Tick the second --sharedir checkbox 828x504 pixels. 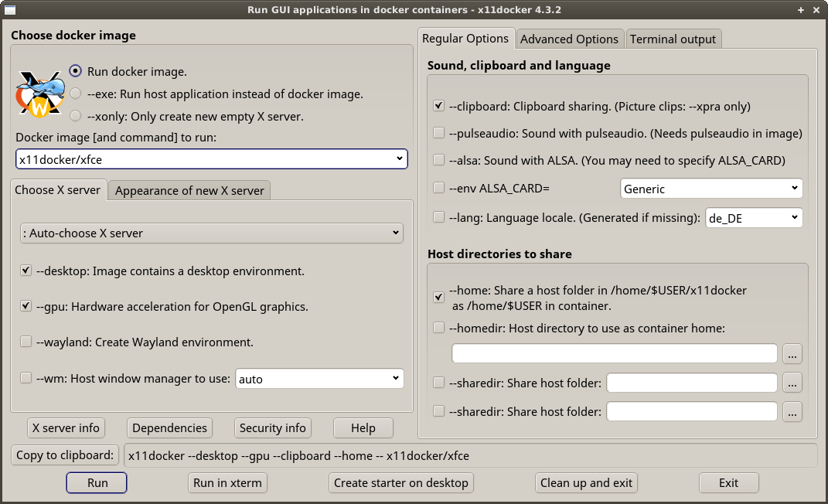pyautogui.click(x=439, y=410)
